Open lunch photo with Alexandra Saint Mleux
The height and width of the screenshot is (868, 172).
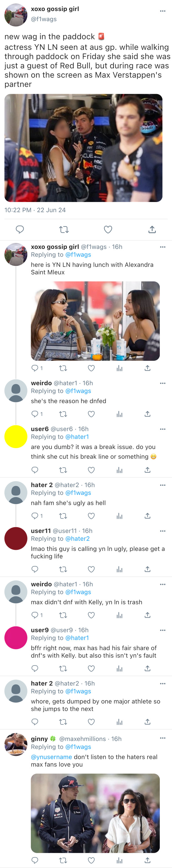(x=95, y=321)
